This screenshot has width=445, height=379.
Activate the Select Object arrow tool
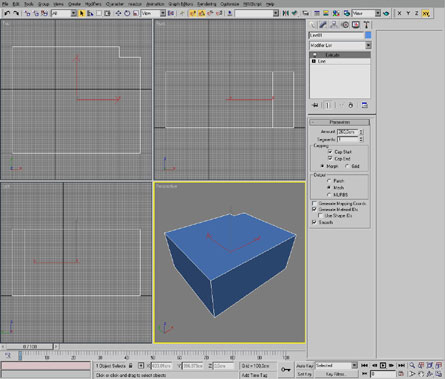click(82, 13)
